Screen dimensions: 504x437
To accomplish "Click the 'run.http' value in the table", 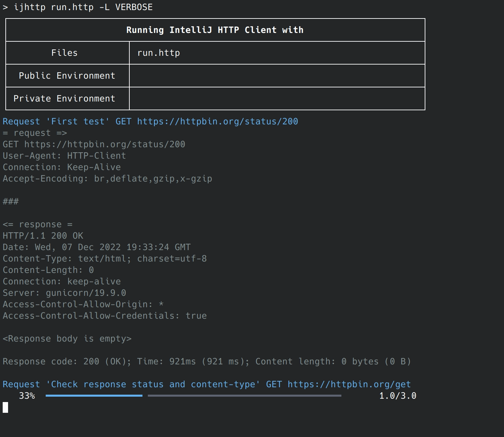I will 159,53.
